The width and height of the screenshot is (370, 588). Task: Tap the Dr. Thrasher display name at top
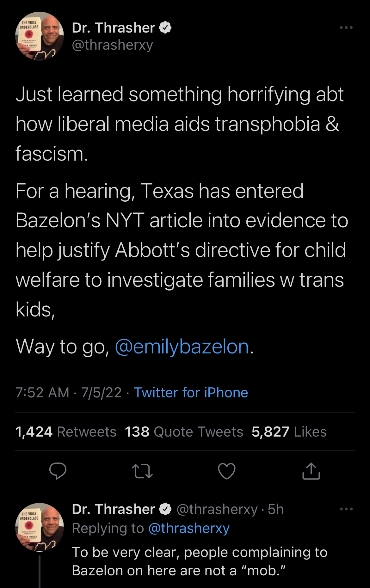click(113, 28)
